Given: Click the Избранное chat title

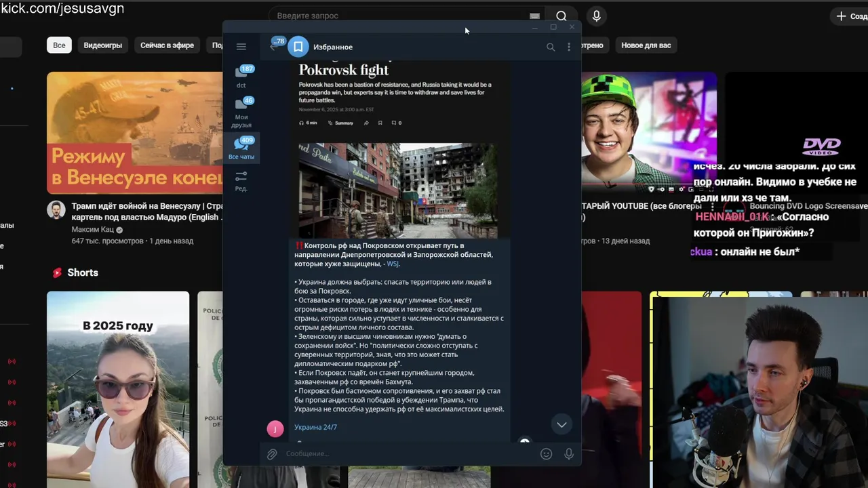Looking at the screenshot, I should click(x=333, y=47).
